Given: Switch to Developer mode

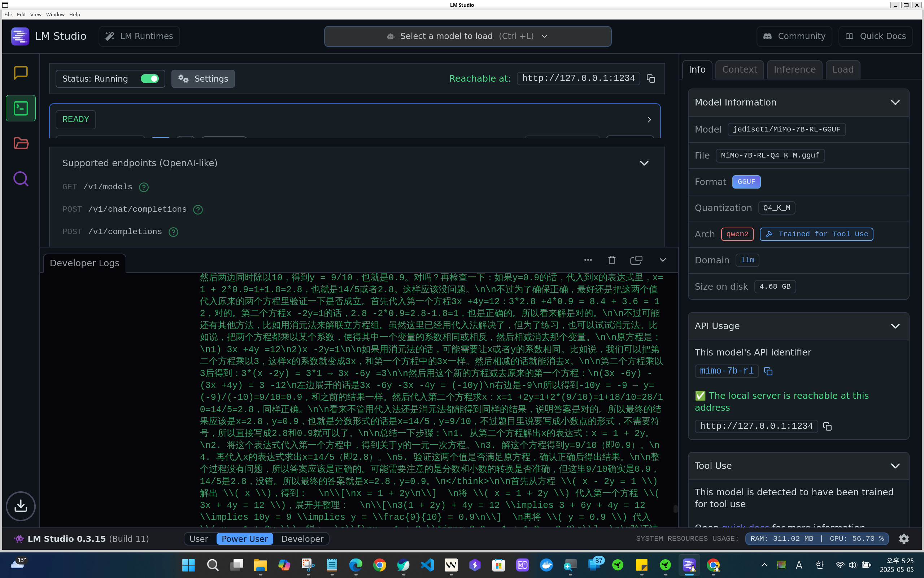Looking at the screenshot, I should point(302,539).
